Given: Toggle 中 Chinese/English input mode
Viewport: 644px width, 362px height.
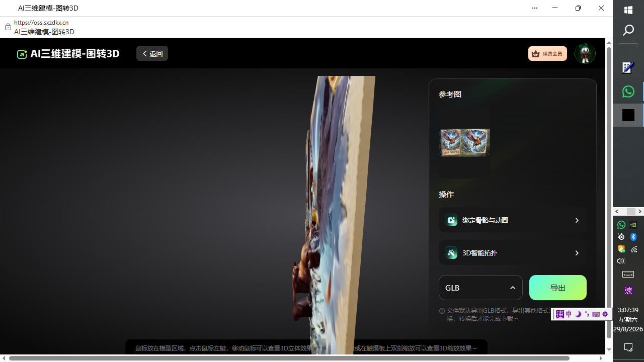Looking at the screenshot, I should tap(569, 314).
